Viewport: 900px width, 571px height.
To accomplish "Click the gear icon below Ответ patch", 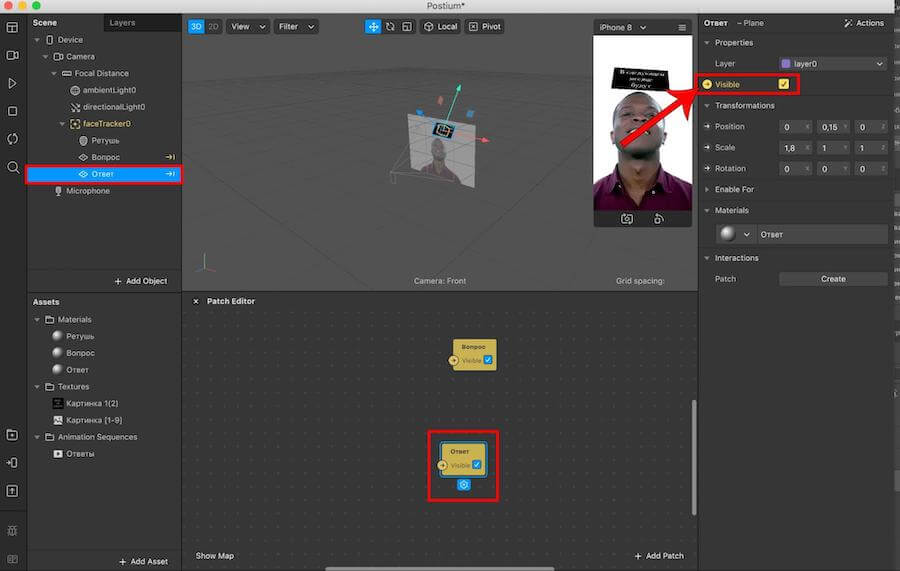I will coord(464,485).
